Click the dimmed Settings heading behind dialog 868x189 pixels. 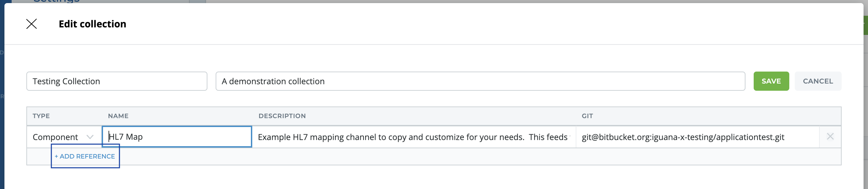click(x=56, y=1)
